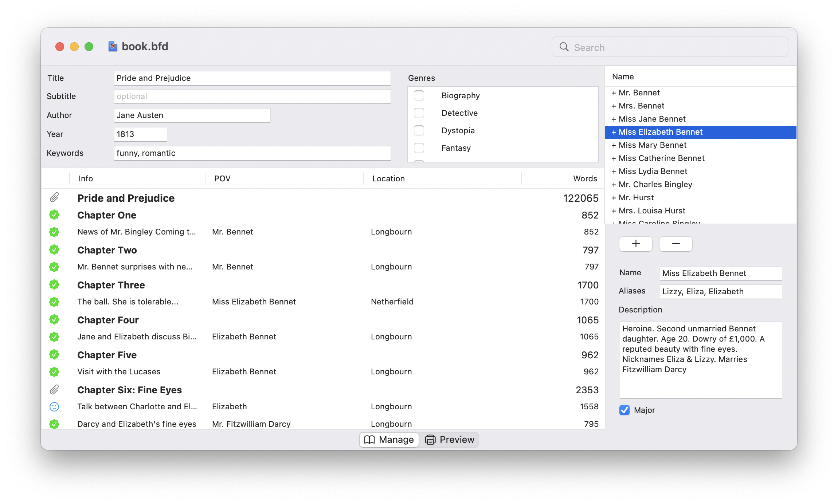Image resolution: width=838 pixels, height=504 pixels.
Task: Click the green badge next to Visit with the Lucases
Action: tap(54, 371)
